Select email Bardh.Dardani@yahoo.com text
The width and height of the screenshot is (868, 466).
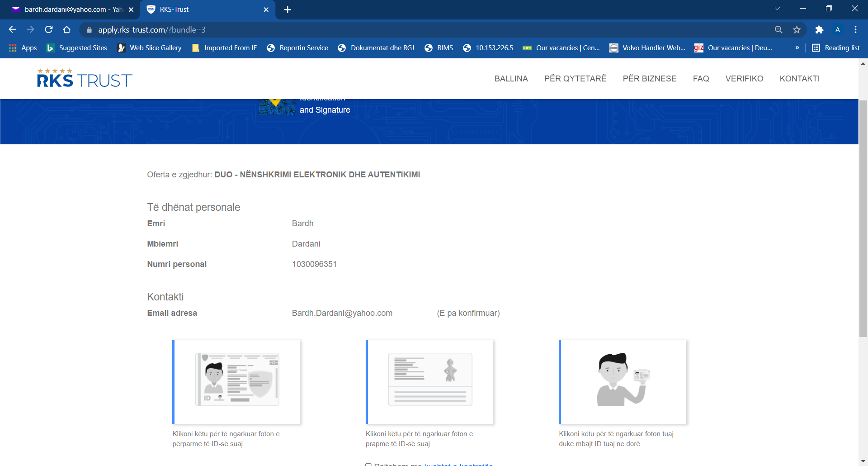coord(342,313)
